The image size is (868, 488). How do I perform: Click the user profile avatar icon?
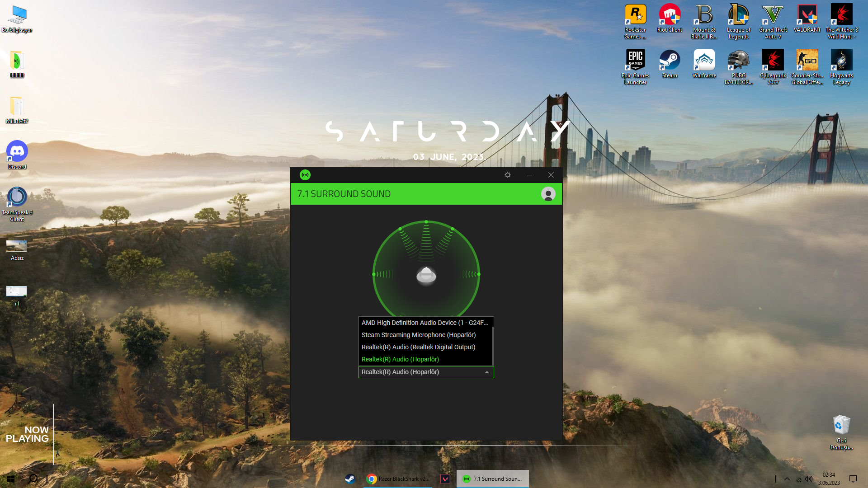(548, 194)
